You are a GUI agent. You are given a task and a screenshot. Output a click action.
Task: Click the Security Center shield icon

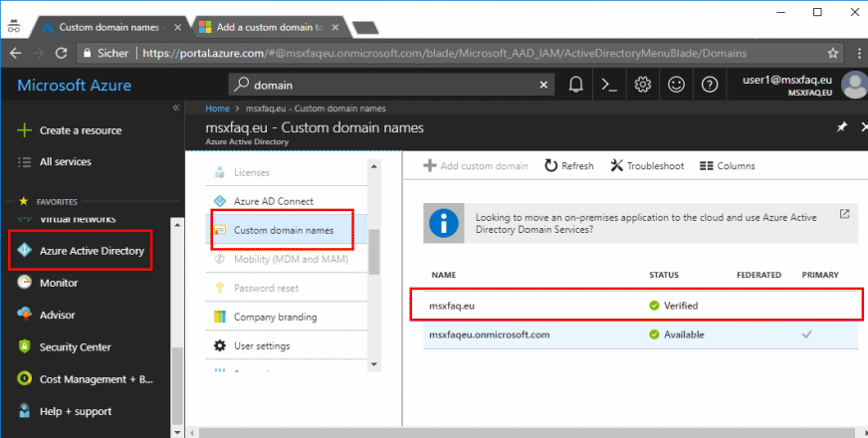pyautogui.click(x=24, y=346)
